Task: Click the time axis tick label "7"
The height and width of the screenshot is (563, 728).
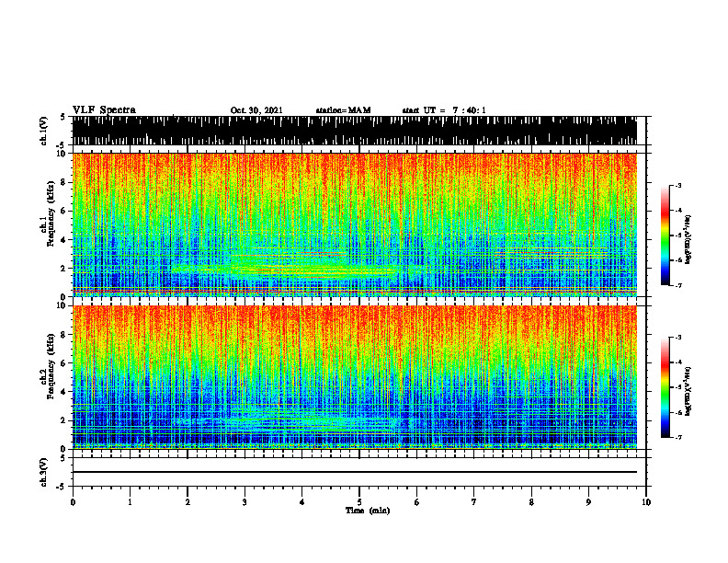Action: 474,502
